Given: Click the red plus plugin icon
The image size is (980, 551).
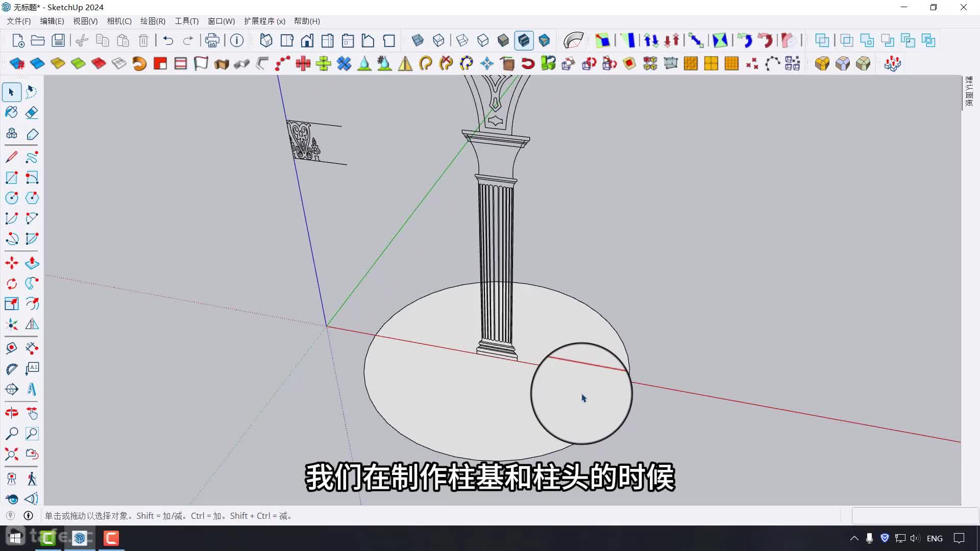Looking at the screenshot, I should (x=303, y=64).
